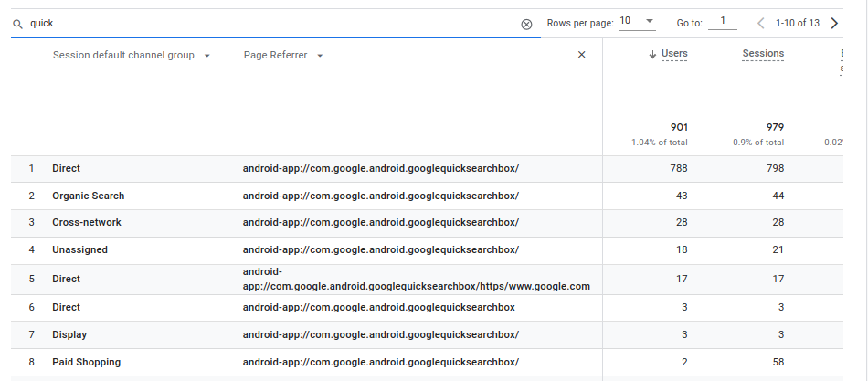The height and width of the screenshot is (381, 868).
Task: Click the Unassigned channel row
Action: pos(79,250)
